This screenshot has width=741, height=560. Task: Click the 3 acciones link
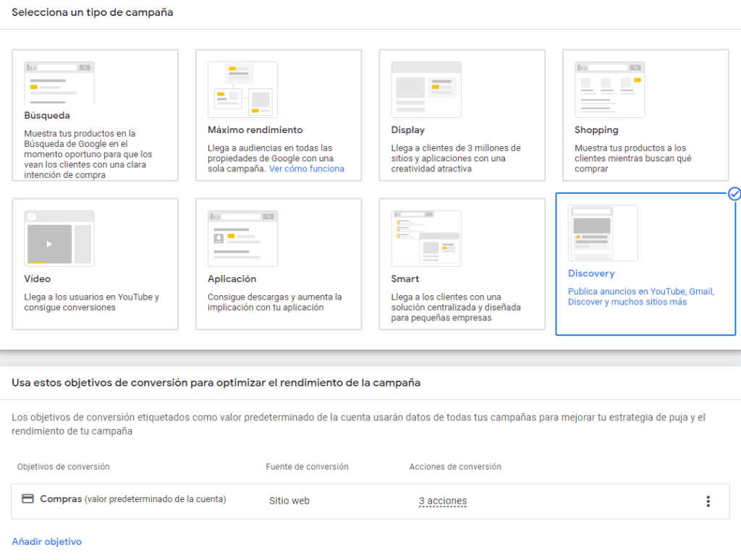443,501
